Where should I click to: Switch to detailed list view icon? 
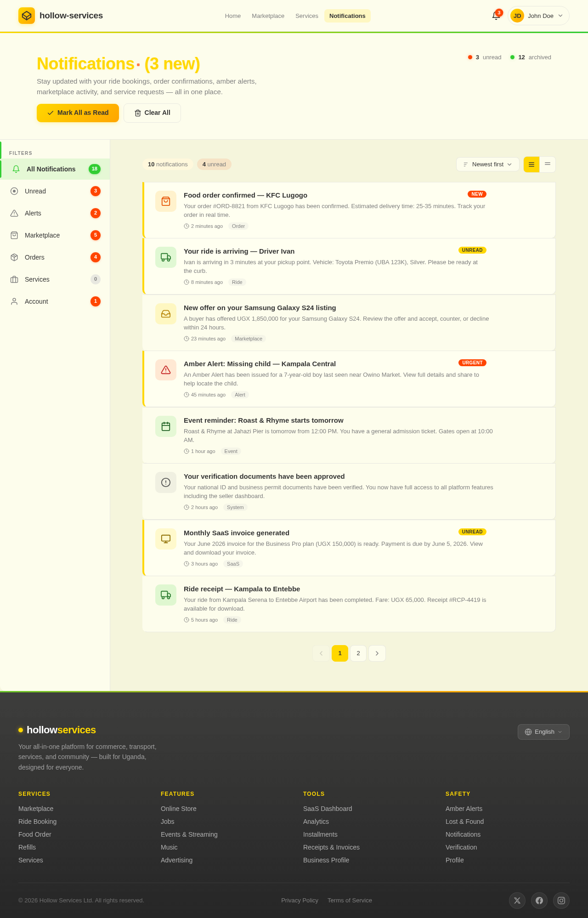[531, 164]
